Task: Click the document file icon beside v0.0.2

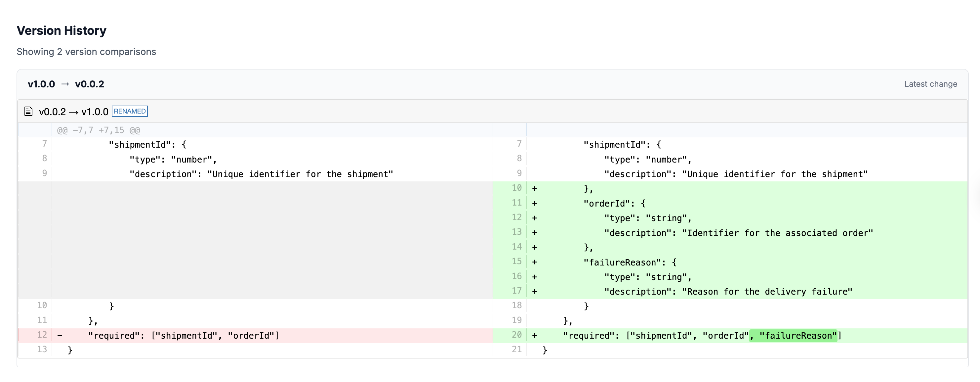Action: click(28, 111)
